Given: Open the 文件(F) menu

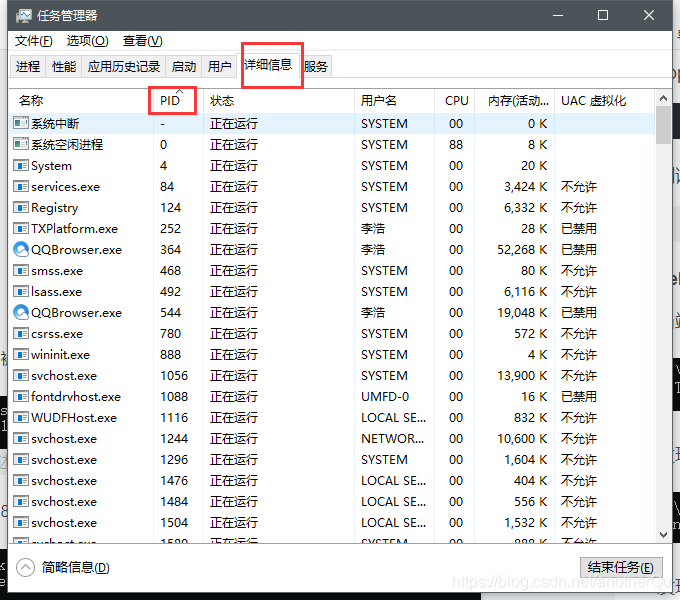Looking at the screenshot, I should tap(33, 41).
